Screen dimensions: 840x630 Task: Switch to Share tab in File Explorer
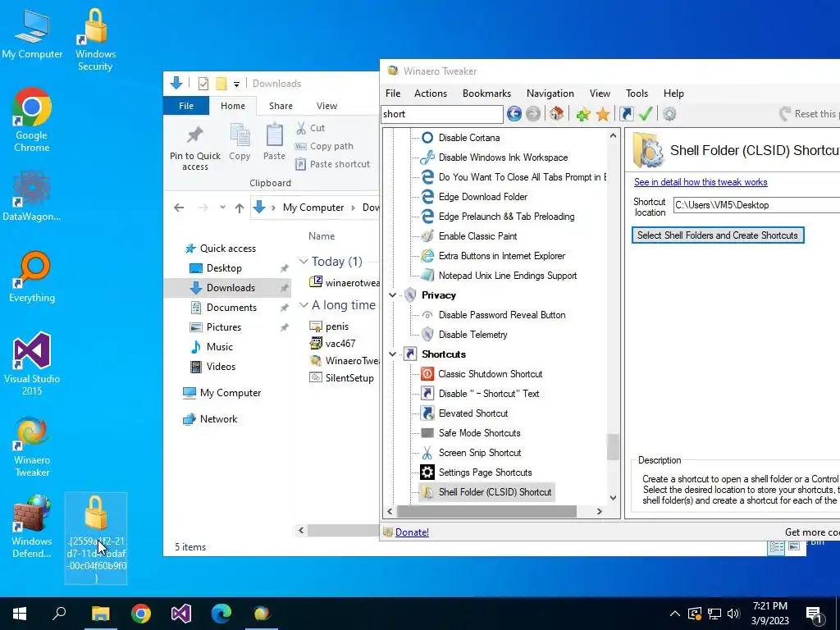(x=281, y=106)
